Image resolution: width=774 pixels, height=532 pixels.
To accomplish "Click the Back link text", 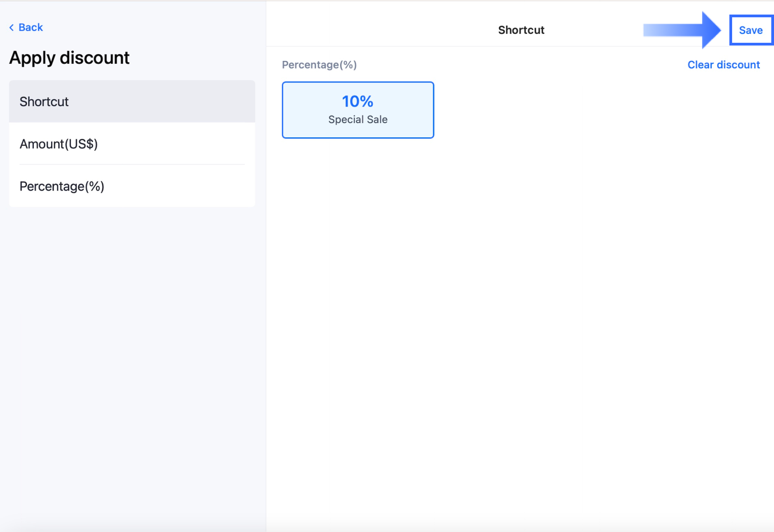I will pyautogui.click(x=31, y=27).
